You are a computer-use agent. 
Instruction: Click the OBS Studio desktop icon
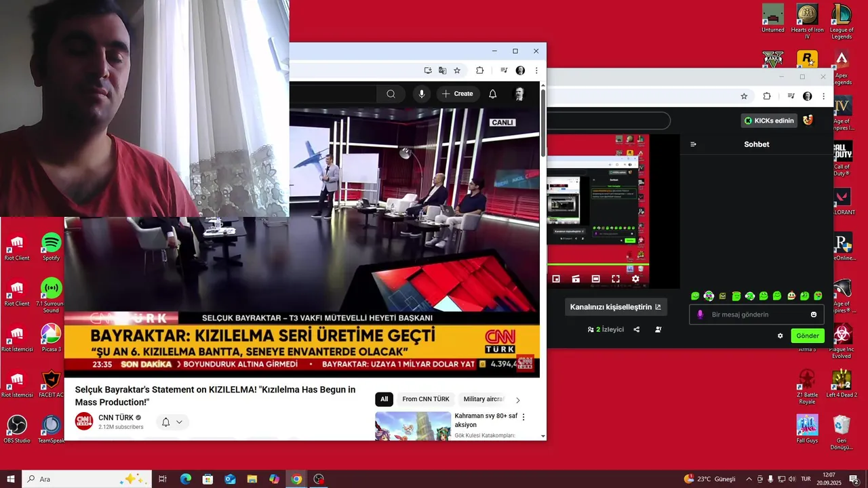point(17,429)
